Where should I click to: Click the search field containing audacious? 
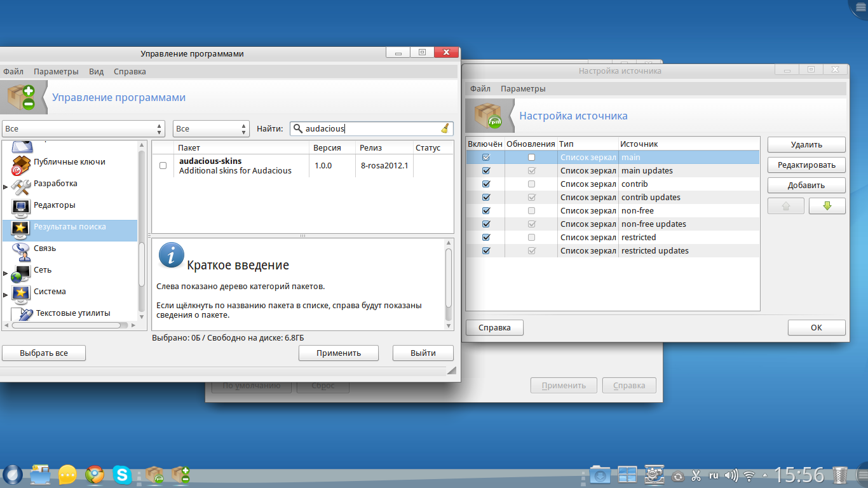pyautogui.click(x=371, y=128)
